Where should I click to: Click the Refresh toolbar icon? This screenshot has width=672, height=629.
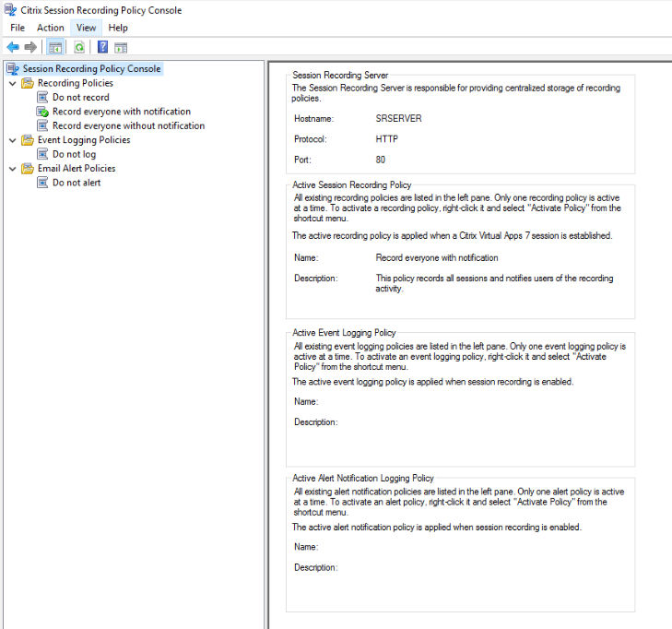[79, 48]
